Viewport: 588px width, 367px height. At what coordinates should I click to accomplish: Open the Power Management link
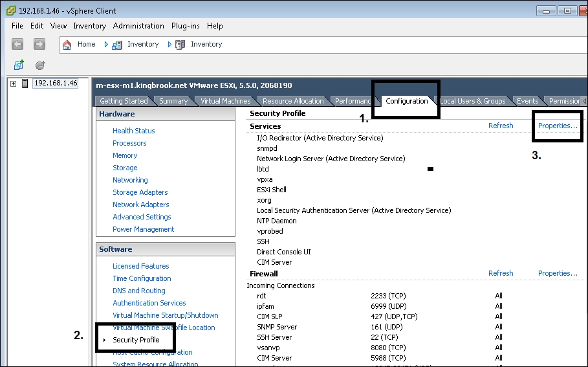tap(143, 229)
